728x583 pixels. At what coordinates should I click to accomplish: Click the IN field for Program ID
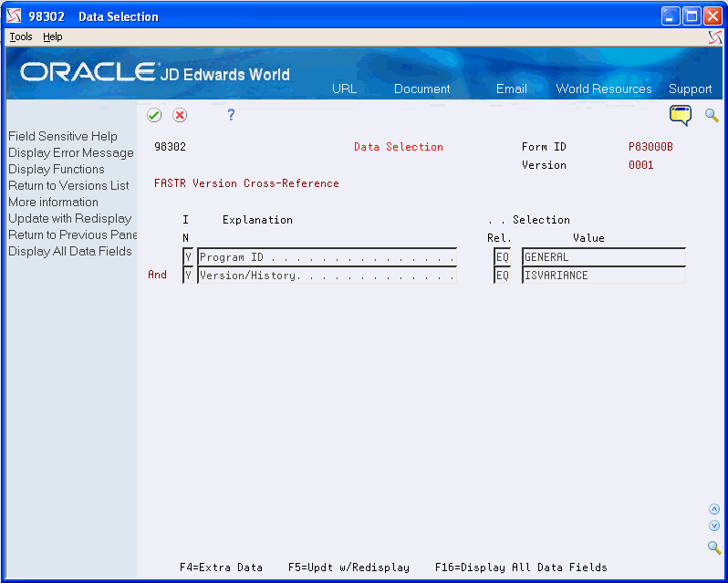point(188,256)
